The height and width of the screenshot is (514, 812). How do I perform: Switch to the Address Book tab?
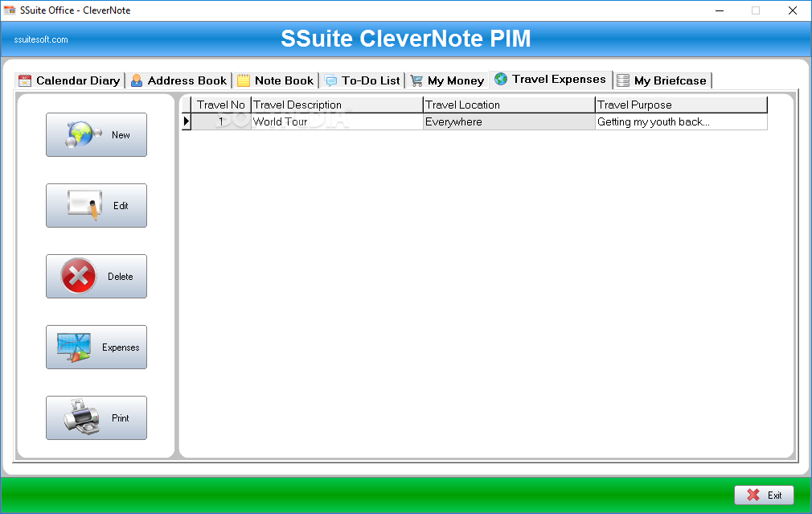178,80
